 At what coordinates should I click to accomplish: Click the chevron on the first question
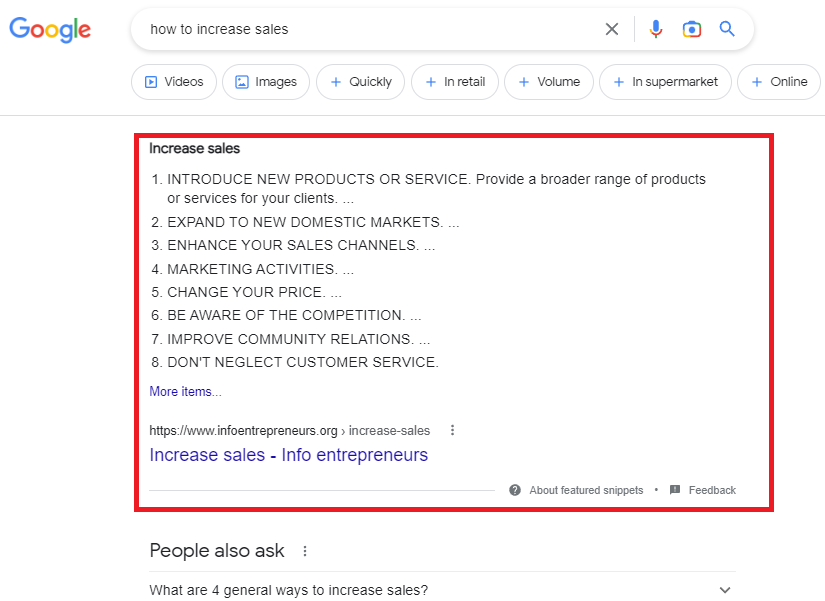pos(725,590)
